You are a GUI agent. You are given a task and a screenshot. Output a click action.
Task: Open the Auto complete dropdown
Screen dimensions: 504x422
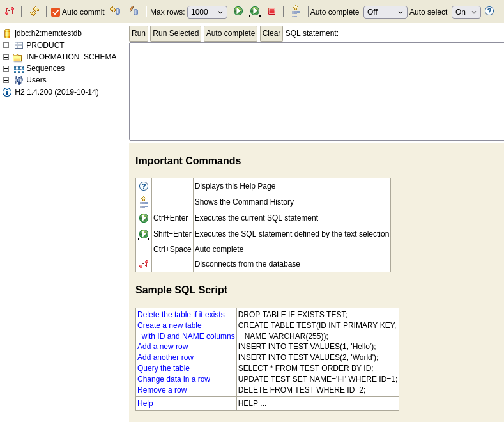tap(385, 12)
